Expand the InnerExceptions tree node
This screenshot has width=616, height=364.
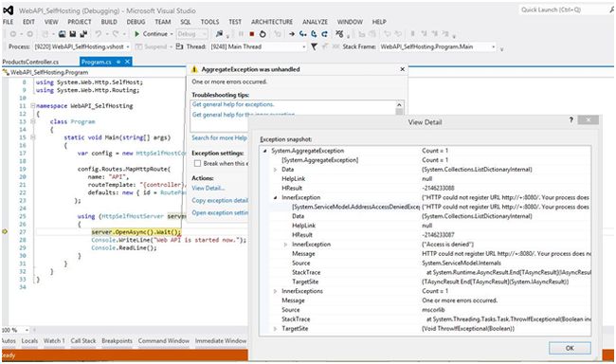click(275, 291)
